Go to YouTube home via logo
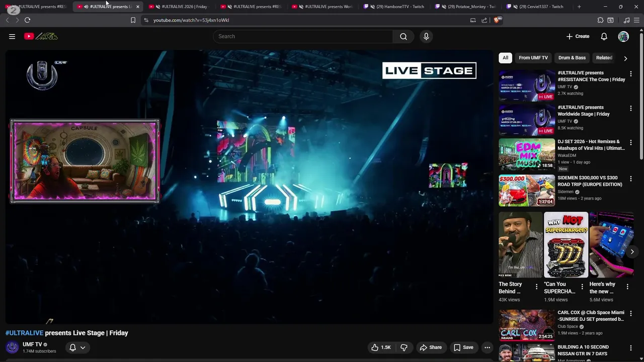 tap(41, 36)
